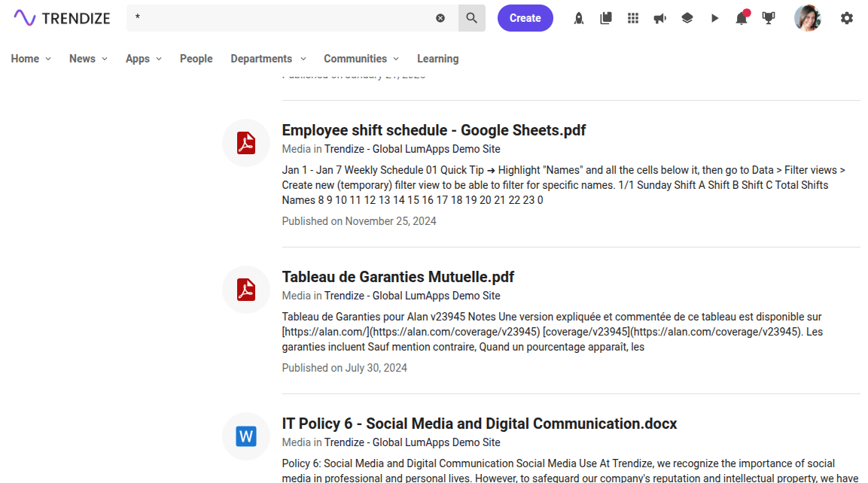Open Employee shift schedule PDF result
Screen dimensions: 868x483
point(434,130)
